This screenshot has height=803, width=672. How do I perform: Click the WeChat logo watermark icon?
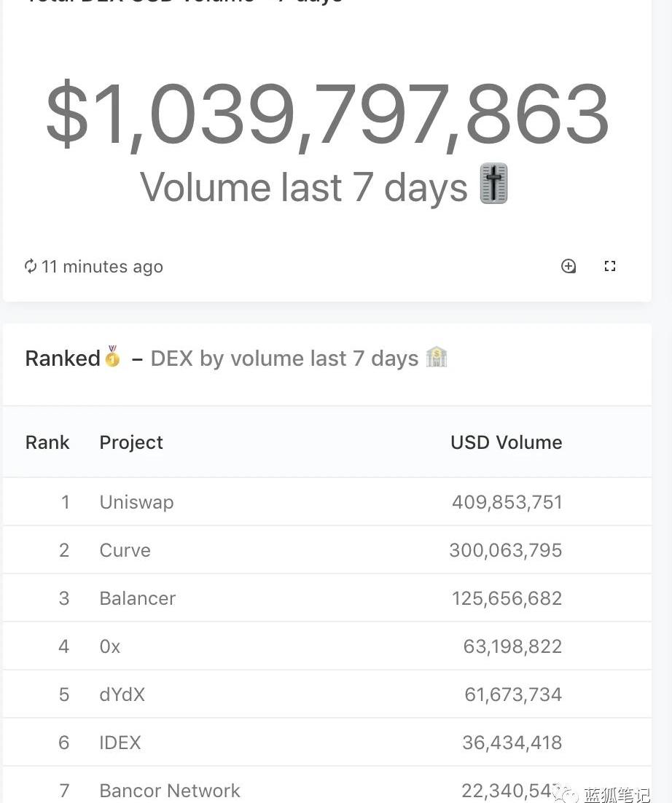coord(564,792)
